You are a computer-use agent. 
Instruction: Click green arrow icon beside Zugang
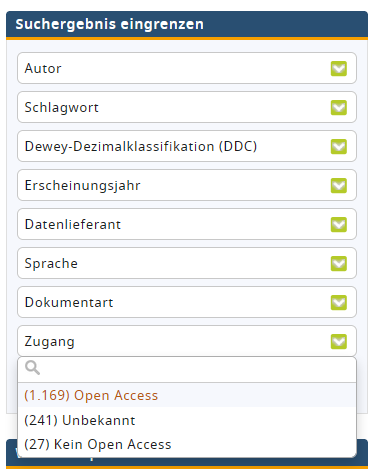[x=339, y=341]
